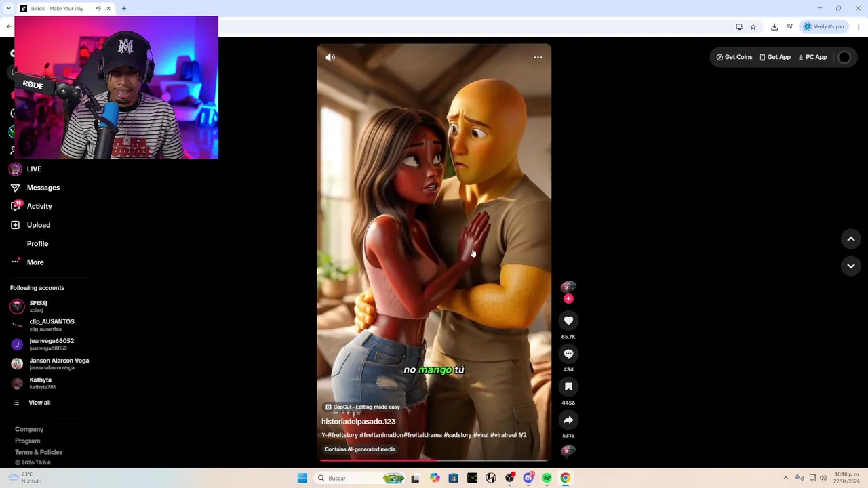The width and height of the screenshot is (868, 488).
Task: Open the tab search dropdown arrow
Action: 8,8
